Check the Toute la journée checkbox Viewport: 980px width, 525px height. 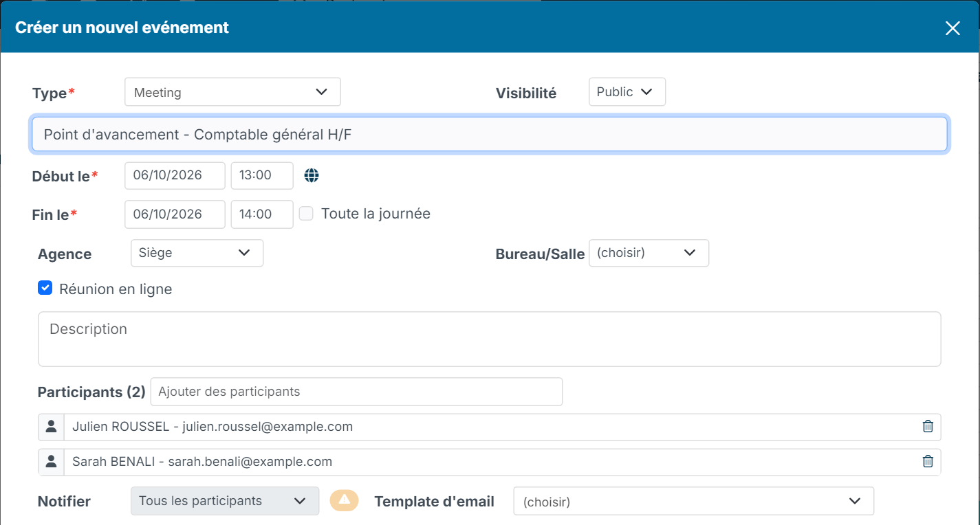click(x=307, y=214)
